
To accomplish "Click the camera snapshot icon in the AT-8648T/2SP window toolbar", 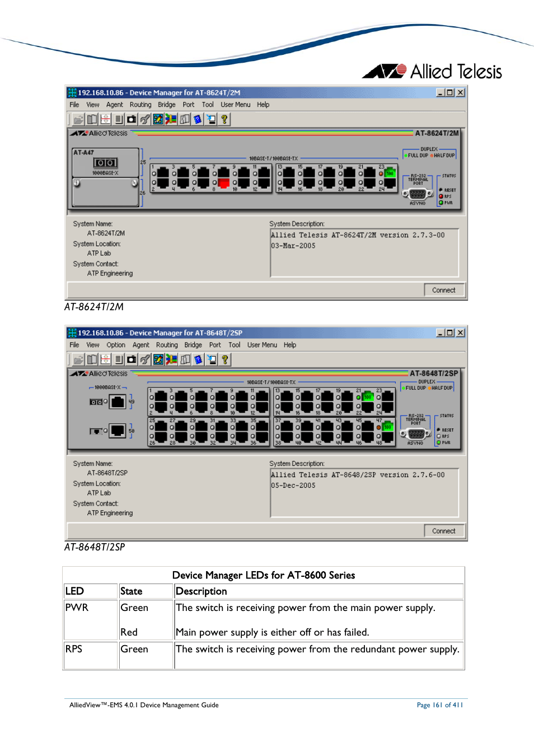I will pyautogui.click(x=132, y=360).
